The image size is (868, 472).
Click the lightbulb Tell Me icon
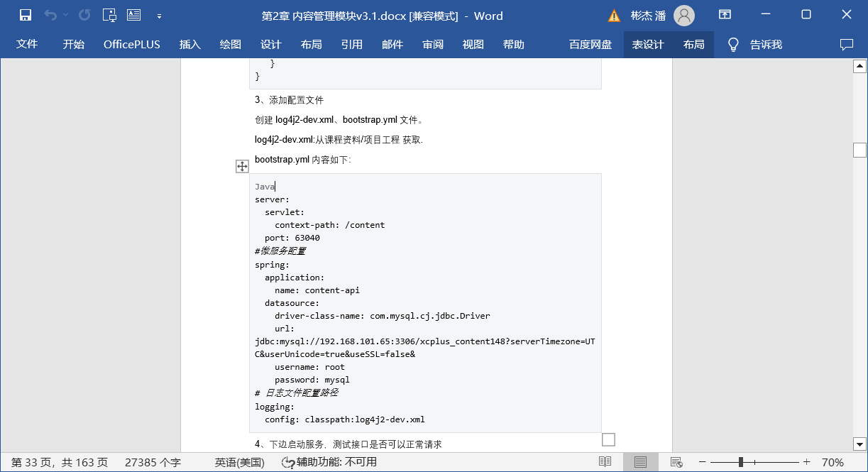coord(734,44)
